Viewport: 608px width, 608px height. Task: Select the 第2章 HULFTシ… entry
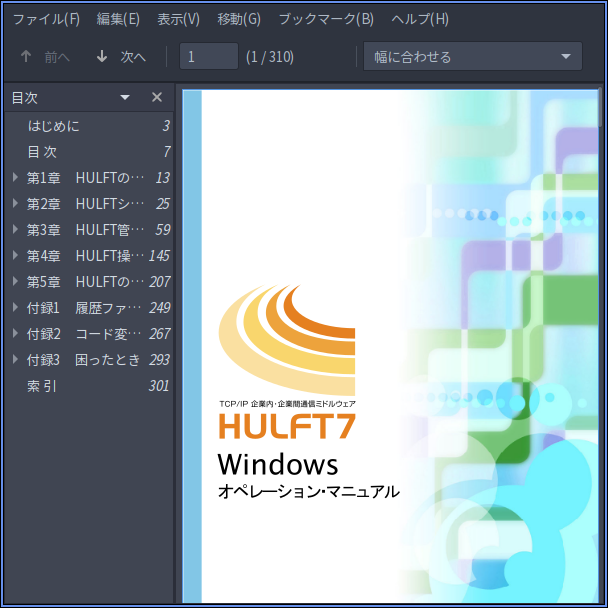coord(89,204)
